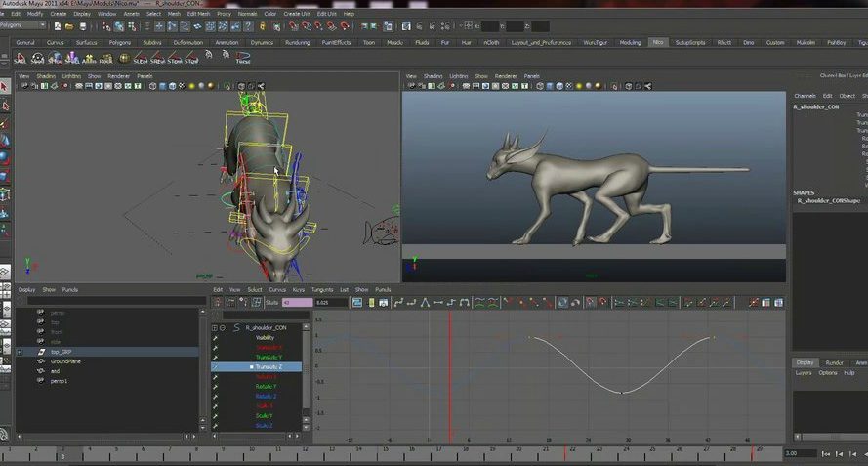
Task: Select spline tangents icon in Graph Editor
Action: [x=398, y=303]
